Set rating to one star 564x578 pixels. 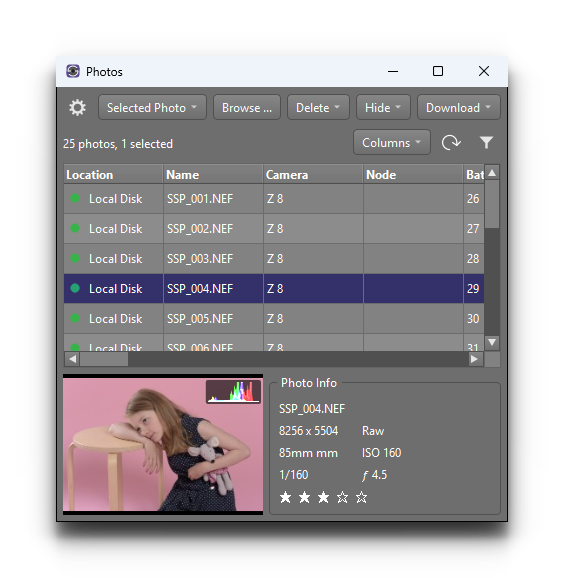[285, 497]
